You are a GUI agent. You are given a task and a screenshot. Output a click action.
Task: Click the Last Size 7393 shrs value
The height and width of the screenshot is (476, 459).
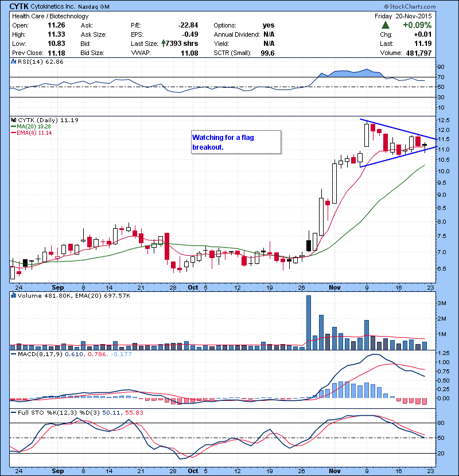click(x=182, y=44)
